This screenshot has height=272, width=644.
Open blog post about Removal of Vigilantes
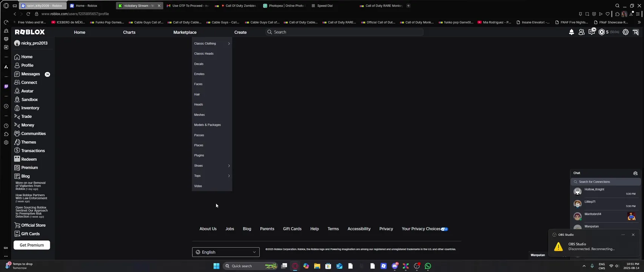(x=31, y=186)
